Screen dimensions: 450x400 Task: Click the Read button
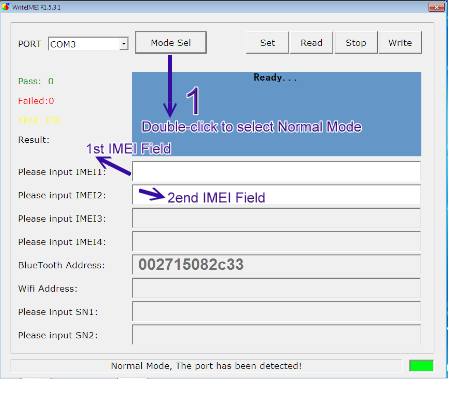coord(311,43)
